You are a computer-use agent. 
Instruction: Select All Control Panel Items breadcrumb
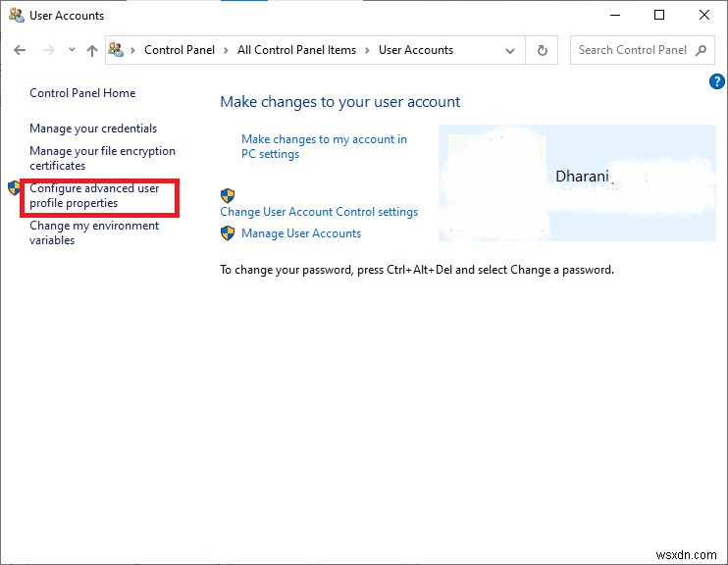coord(296,50)
